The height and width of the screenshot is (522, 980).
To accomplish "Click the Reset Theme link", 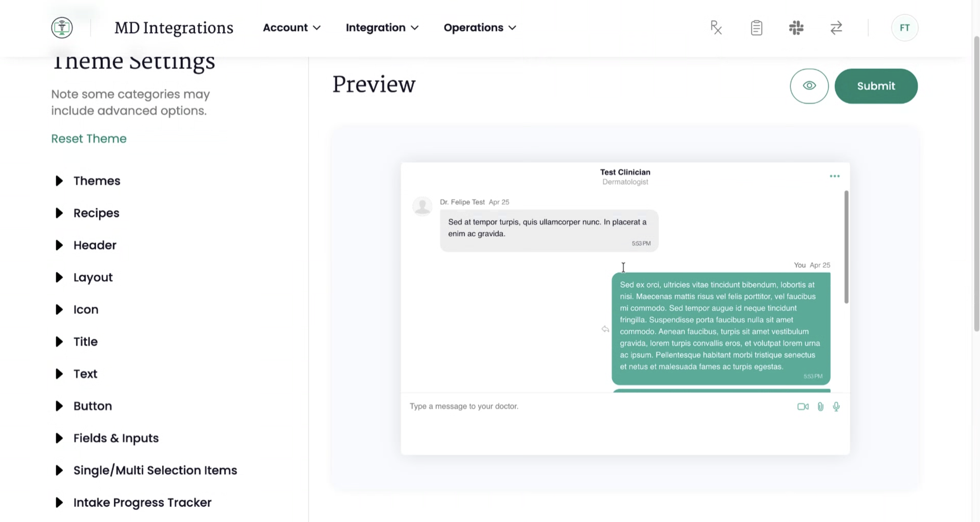I will [x=89, y=139].
